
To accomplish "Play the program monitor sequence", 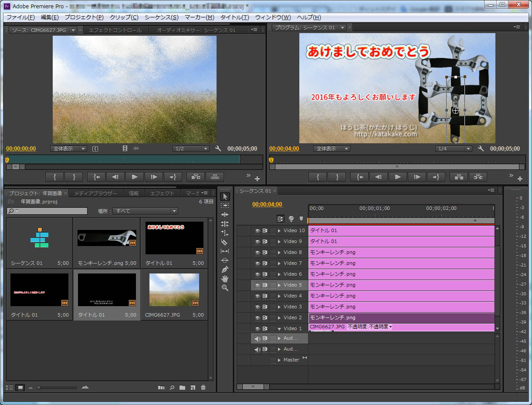I will point(397,177).
